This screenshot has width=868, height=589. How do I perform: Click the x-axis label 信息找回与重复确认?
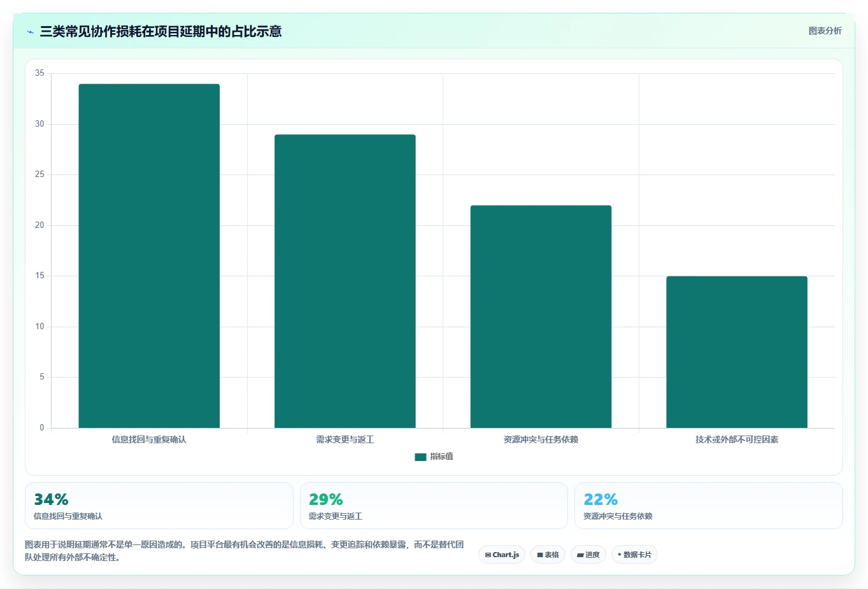(x=149, y=439)
